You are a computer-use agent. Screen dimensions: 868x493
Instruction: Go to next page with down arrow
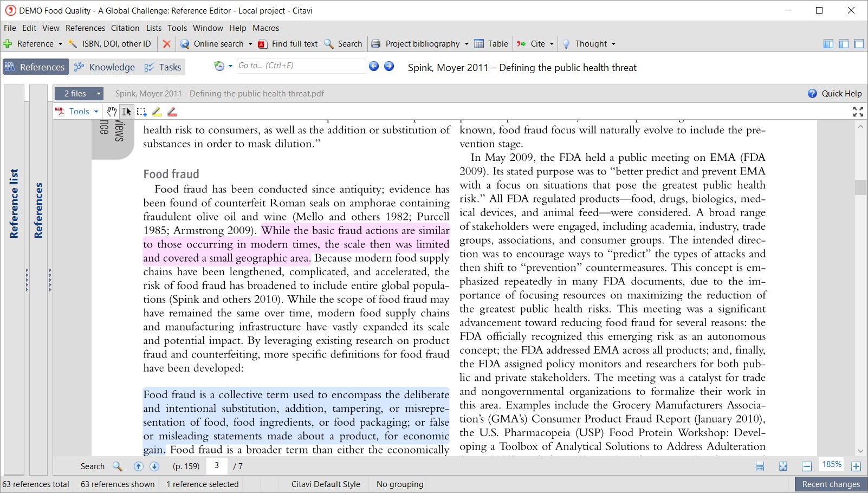[154, 466]
